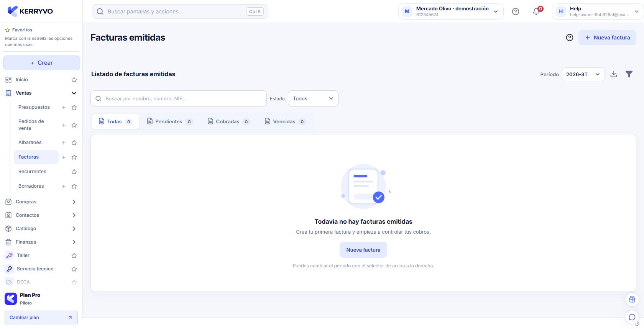Image resolution: width=644 pixels, height=329 pixels.
Task: Switch to the Vencidas tab
Action: (x=285, y=121)
